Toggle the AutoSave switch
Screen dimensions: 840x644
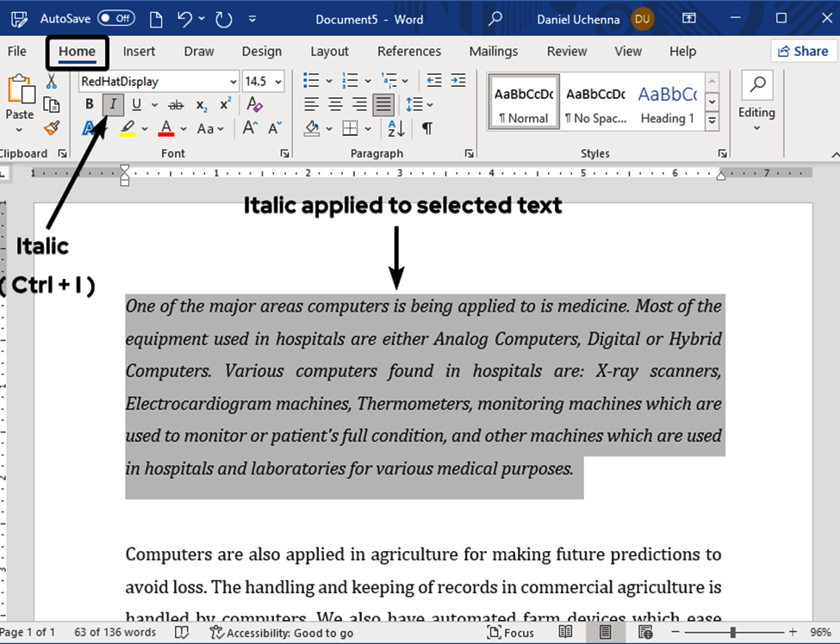(x=115, y=17)
